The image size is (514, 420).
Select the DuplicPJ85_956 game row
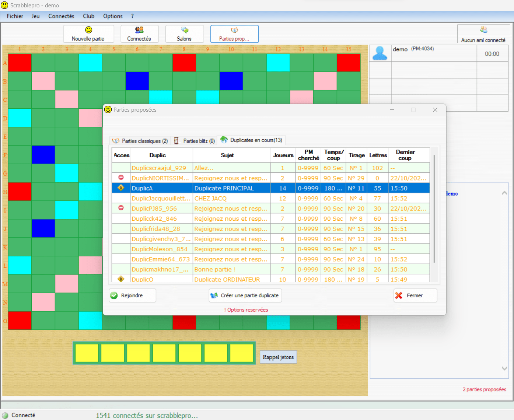click(x=271, y=209)
